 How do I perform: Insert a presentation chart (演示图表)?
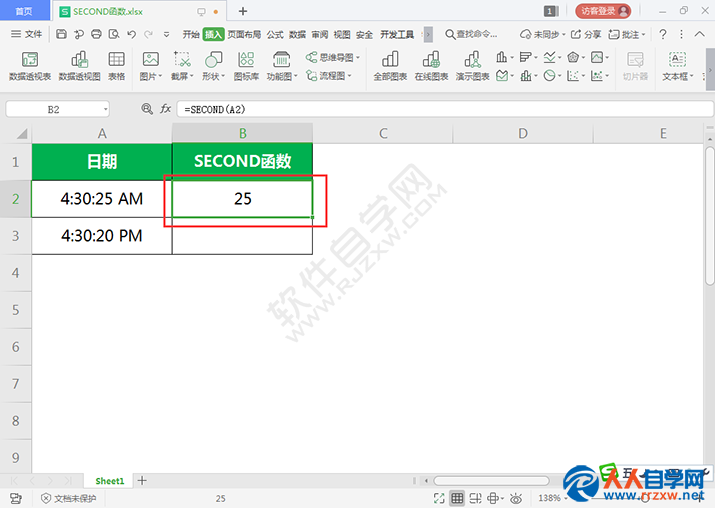472,66
